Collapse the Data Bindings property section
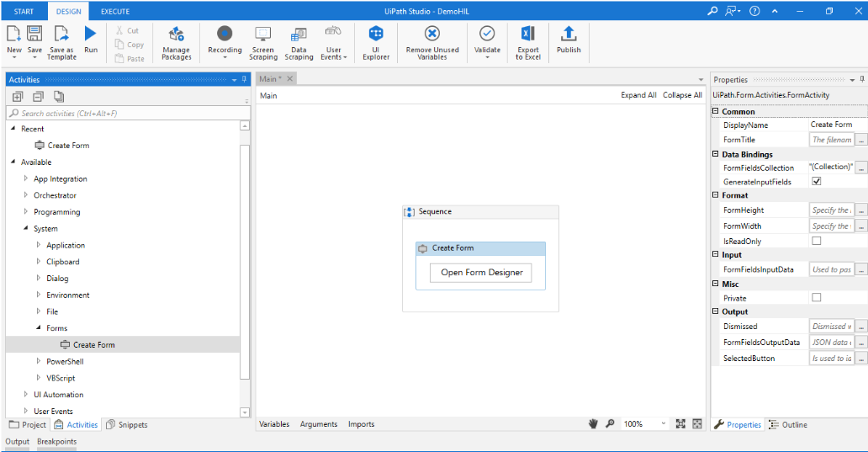 (715, 154)
